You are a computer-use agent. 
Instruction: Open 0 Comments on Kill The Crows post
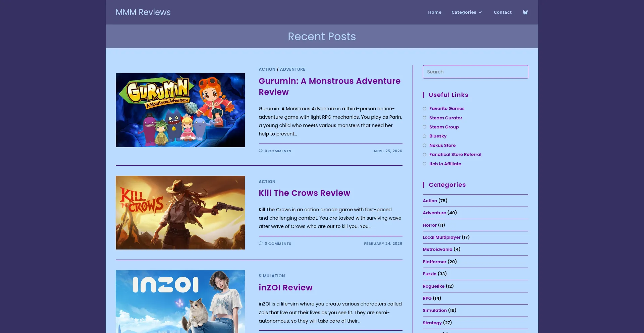278,243
